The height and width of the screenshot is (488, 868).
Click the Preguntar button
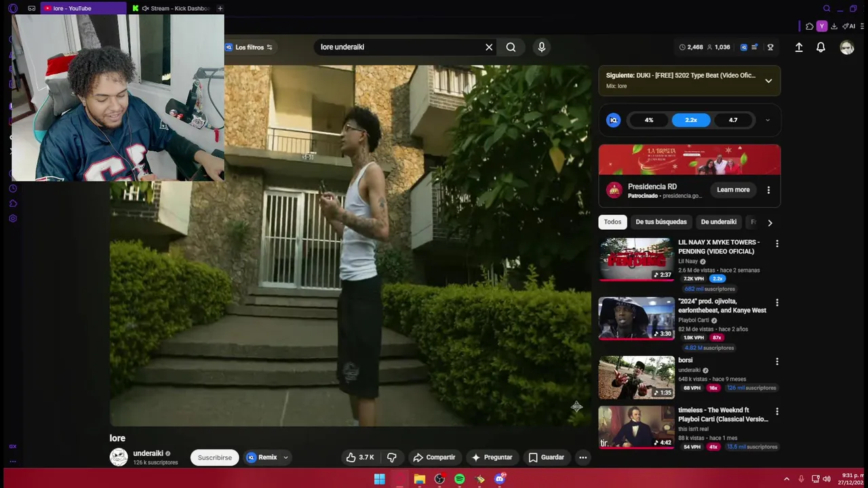[x=492, y=457]
